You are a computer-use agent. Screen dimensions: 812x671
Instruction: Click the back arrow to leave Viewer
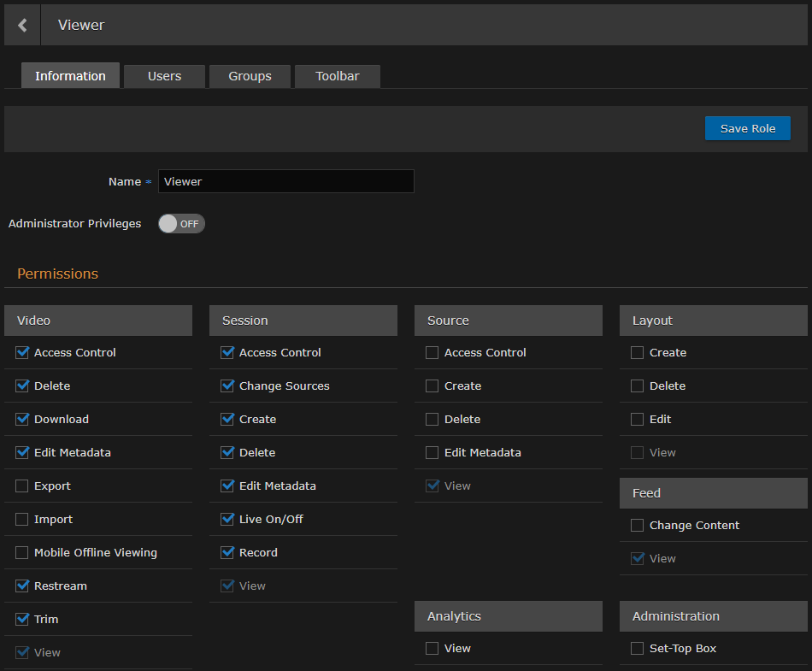tap(21, 24)
